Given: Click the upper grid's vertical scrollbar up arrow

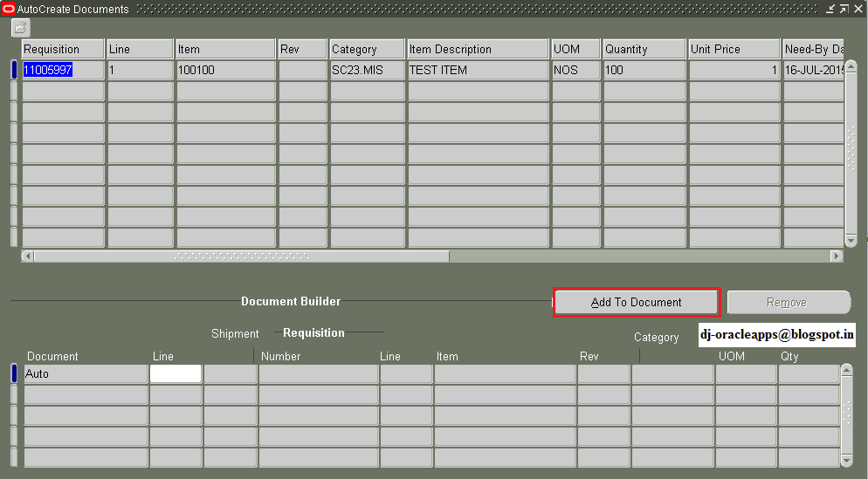Looking at the screenshot, I should (851, 66).
